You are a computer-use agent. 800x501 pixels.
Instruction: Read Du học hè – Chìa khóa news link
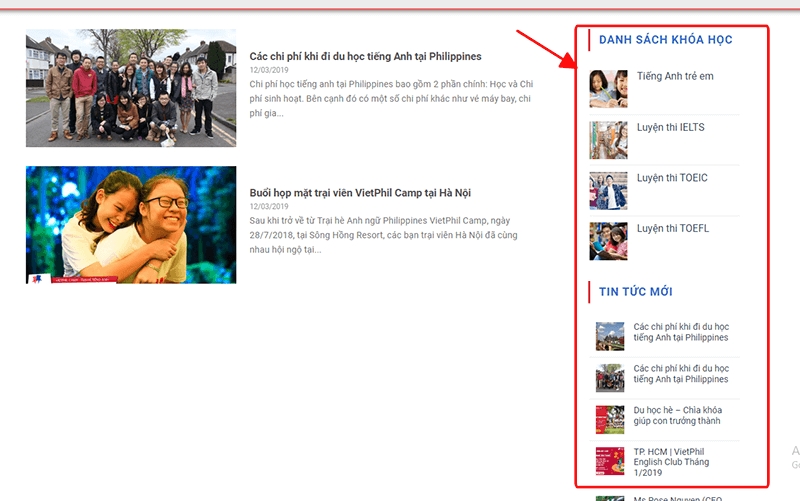pyautogui.click(x=678, y=415)
